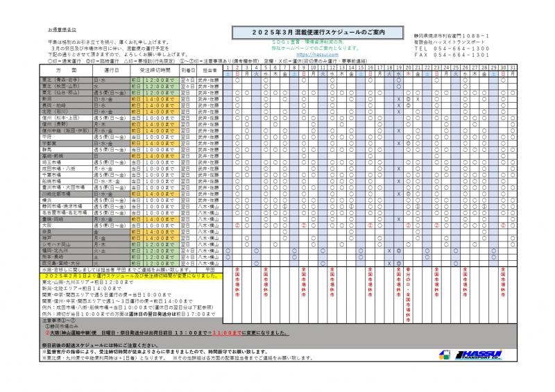
Task: Select the 高崎・前橋 row label
Action: pos(66,156)
